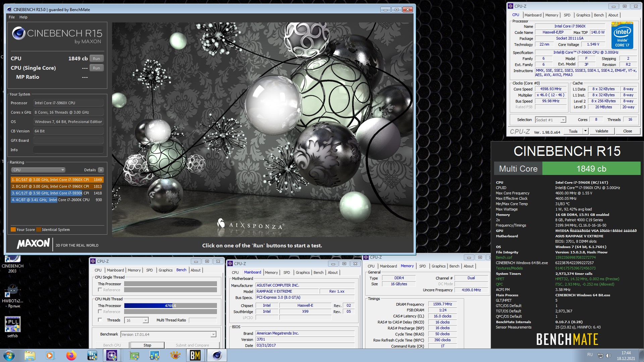This screenshot has width=644, height=362.
Task: Switch to BenchMate taskbar icon
Action: 195,355
